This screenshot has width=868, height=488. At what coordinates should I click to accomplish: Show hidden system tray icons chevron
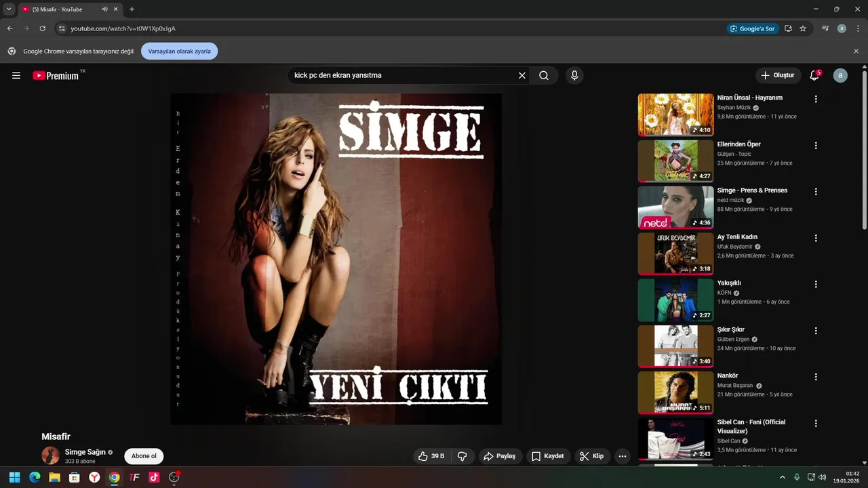coord(782,477)
